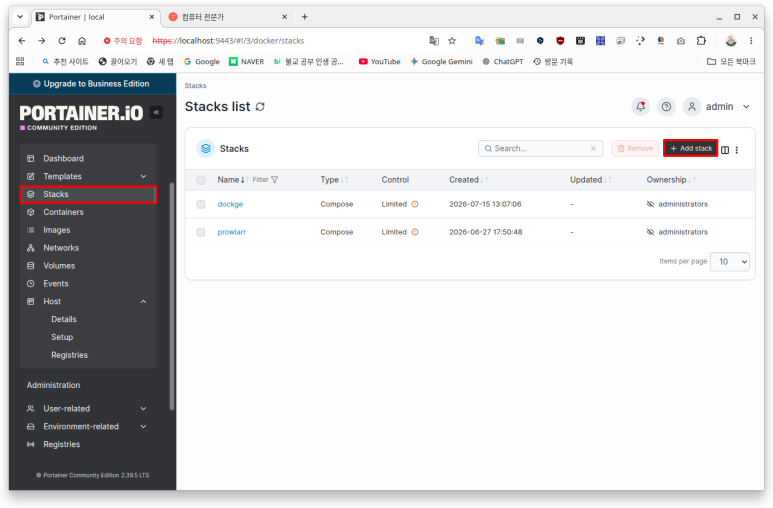Screen dimensions: 773x508
Task: Click the admin user avatar icon
Action: (692, 107)
